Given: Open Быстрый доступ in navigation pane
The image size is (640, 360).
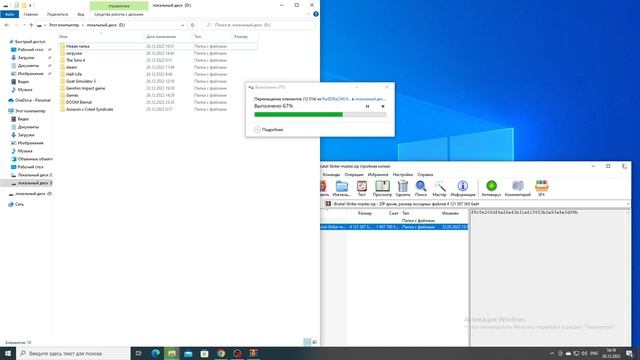Looking at the screenshot, I should coord(30,42).
